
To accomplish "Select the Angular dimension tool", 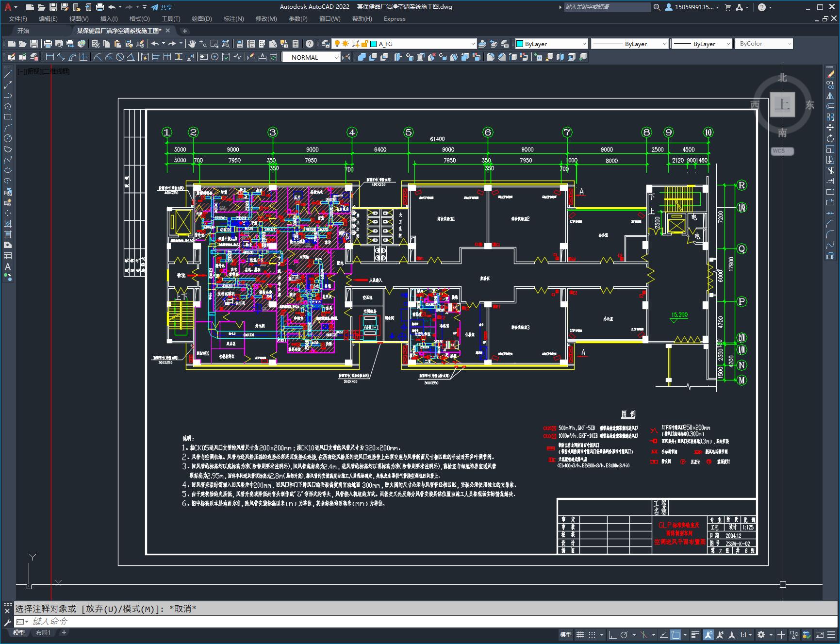I will coord(131,57).
